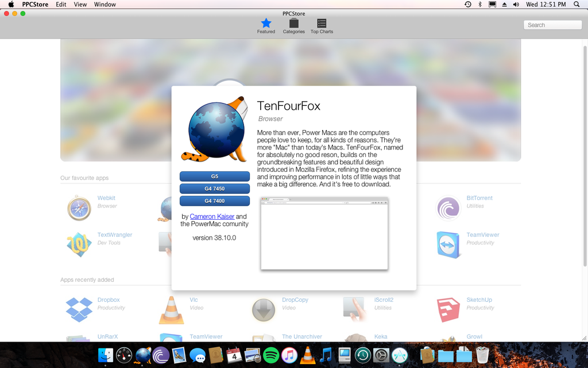The width and height of the screenshot is (588, 368).
Task: Open the View menu
Action: coord(80,5)
